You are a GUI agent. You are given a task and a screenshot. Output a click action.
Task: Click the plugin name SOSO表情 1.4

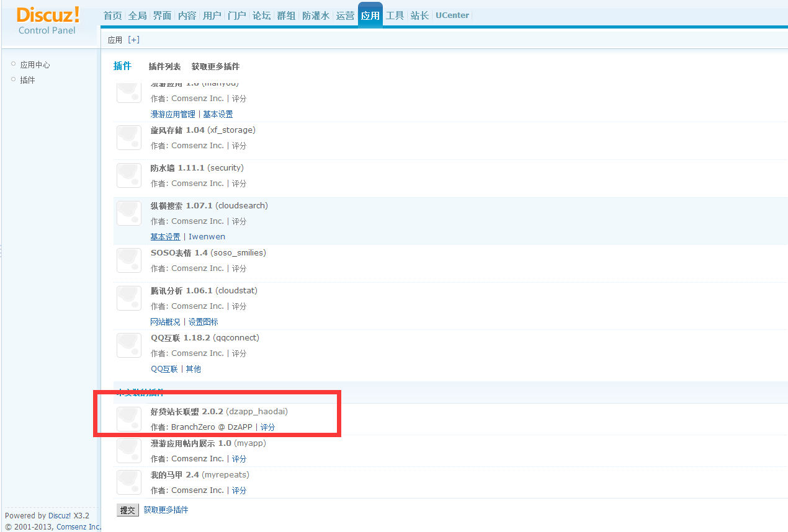179,252
